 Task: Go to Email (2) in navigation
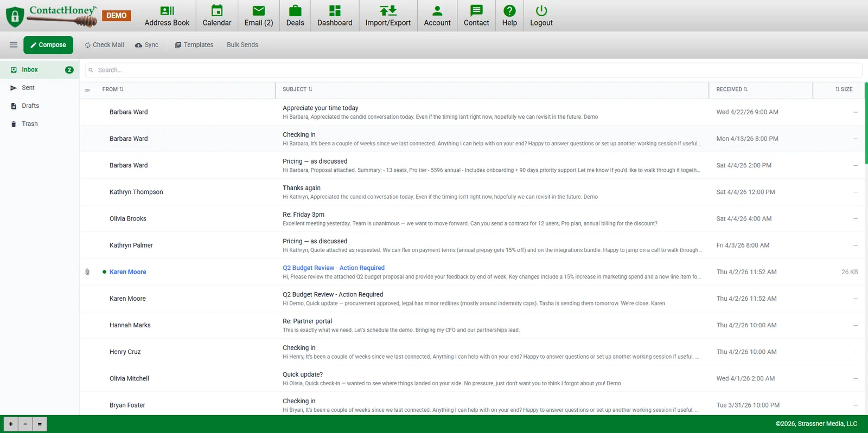pos(259,16)
